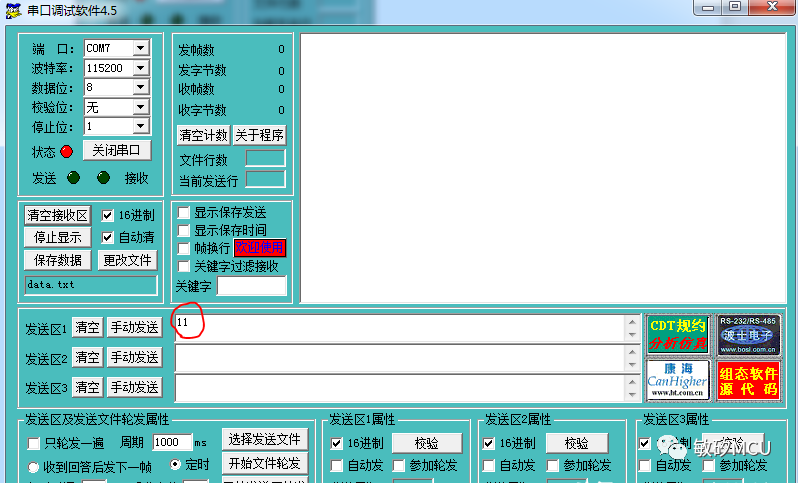The width and height of the screenshot is (798, 483).
Task: Click the app icon in title bar
Action: point(12,9)
